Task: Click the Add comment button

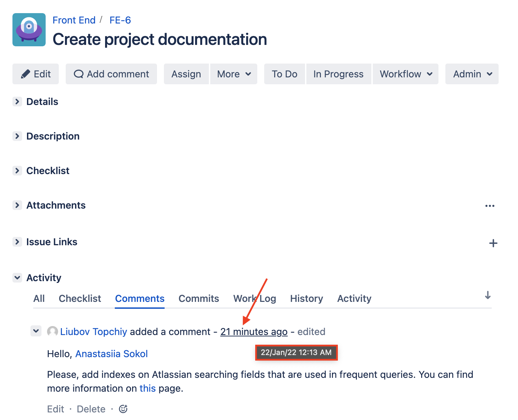Action: (x=111, y=74)
